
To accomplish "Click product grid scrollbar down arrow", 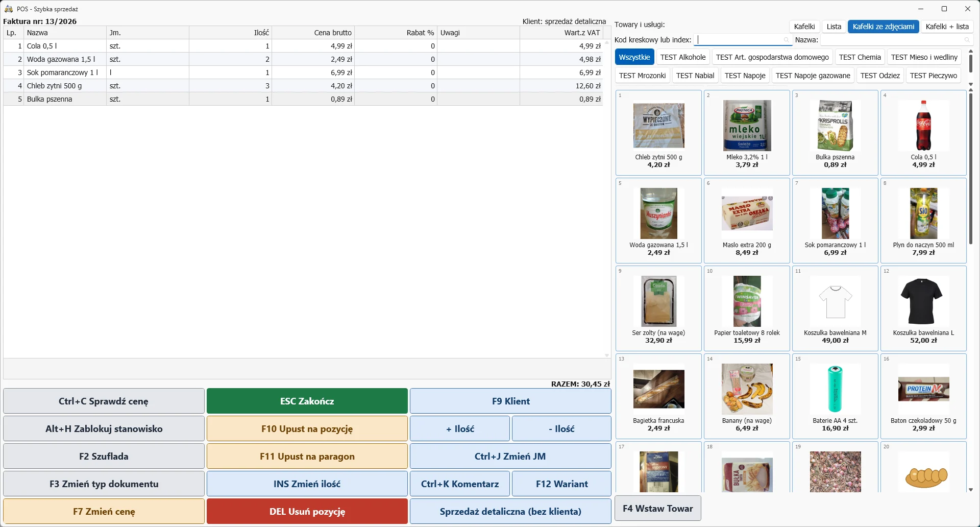I will 971,490.
